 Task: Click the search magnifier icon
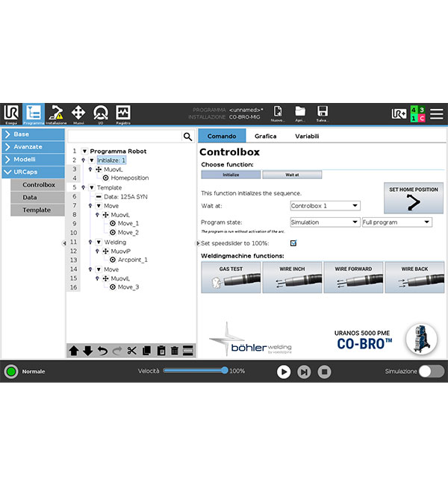click(x=187, y=137)
